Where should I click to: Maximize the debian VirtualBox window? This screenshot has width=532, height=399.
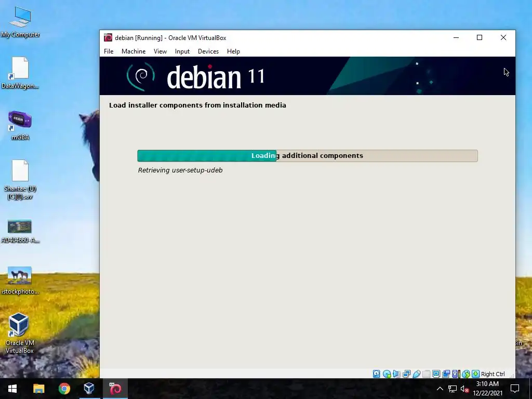[480, 37]
